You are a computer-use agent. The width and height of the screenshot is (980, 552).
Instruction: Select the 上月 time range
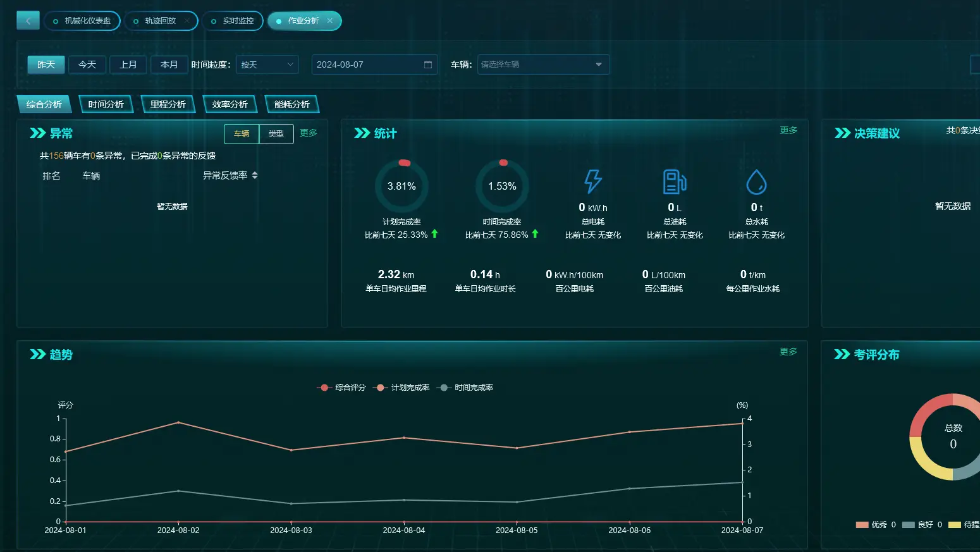click(128, 64)
